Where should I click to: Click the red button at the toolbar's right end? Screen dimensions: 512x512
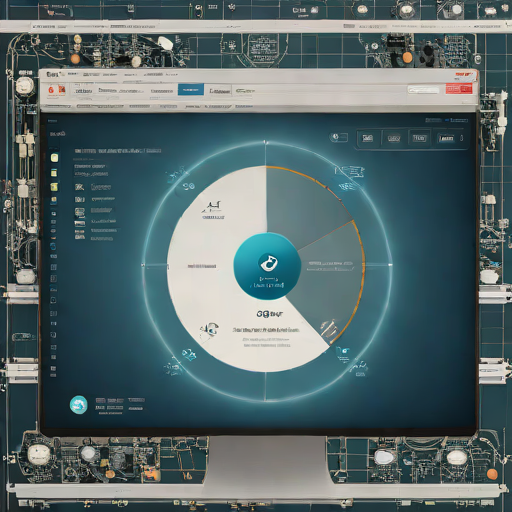tap(459, 89)
